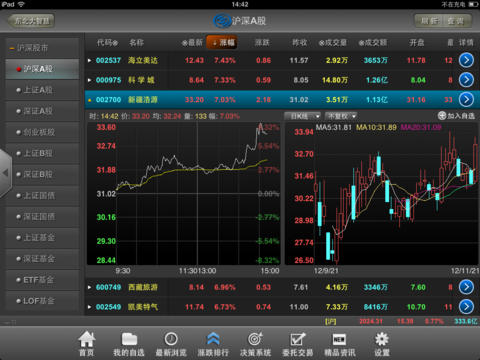Click MA10:31.89 indicator label

(x=376, y=127)
